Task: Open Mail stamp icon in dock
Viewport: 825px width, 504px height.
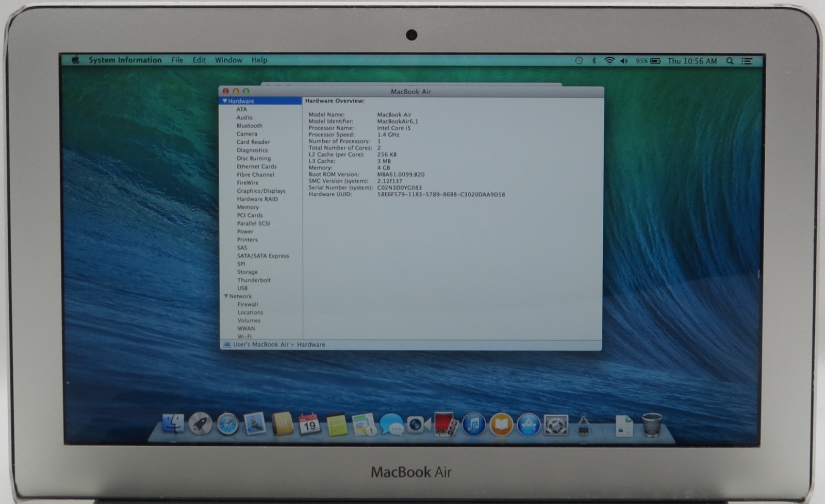Action: pos(255,424)
